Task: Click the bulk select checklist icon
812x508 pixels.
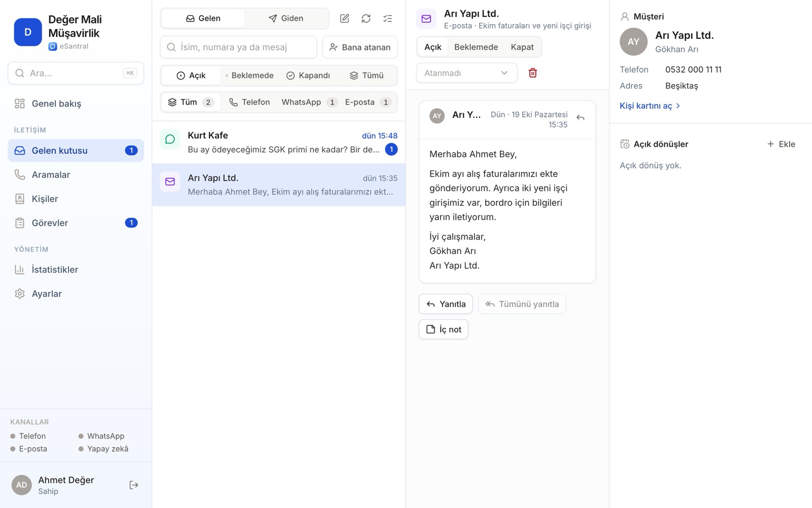Action: [x=388, y=18]
